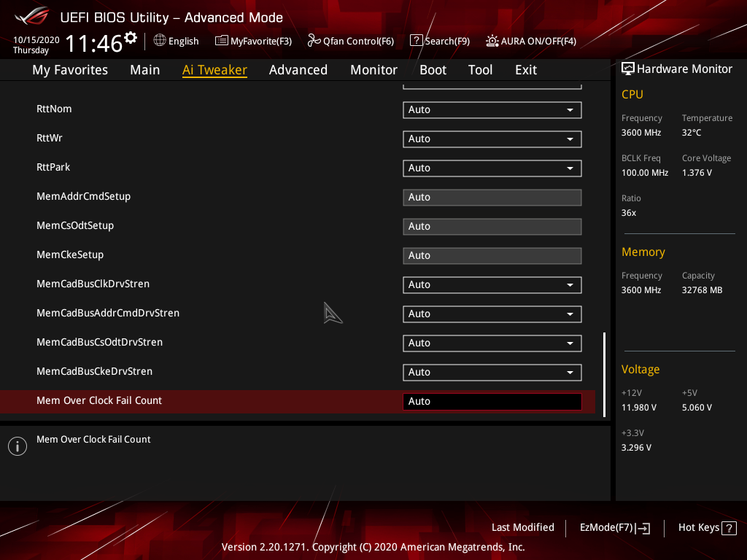The width and height of the screenshot is (747, 560).
Task: Click MemCkeSetup value field
Action: click(x=492, y=256)
